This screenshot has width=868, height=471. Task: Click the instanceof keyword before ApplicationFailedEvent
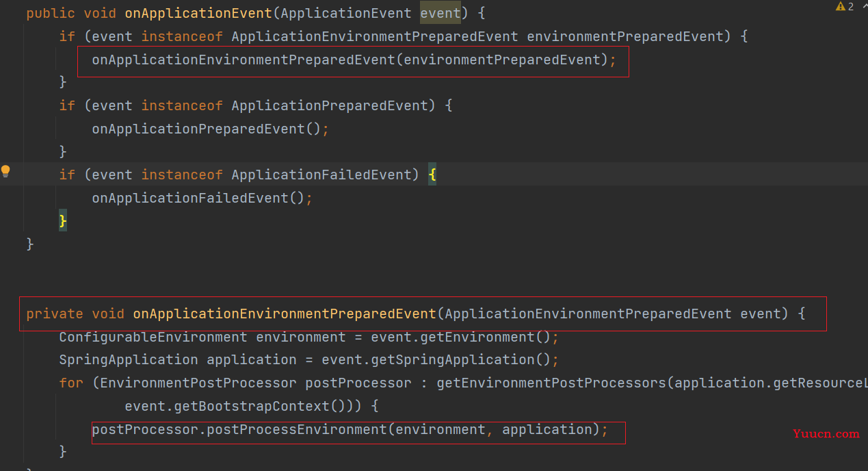(182, 175)
